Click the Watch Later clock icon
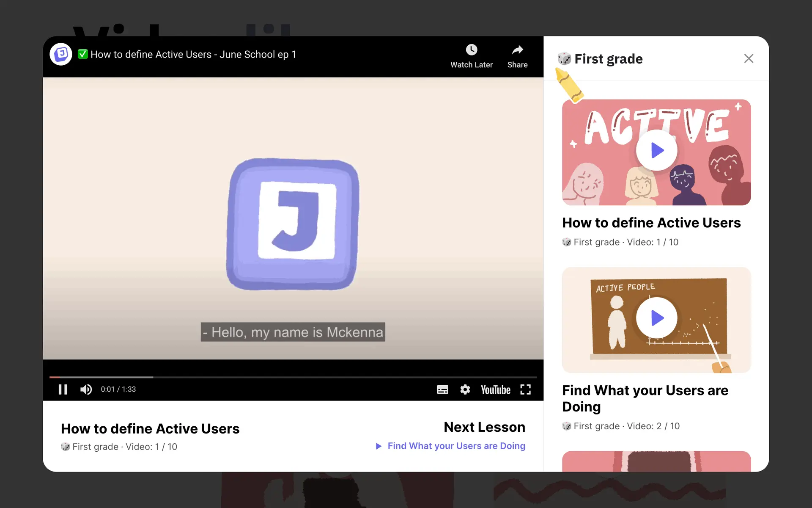812x508 pixels. click(472, 50)
